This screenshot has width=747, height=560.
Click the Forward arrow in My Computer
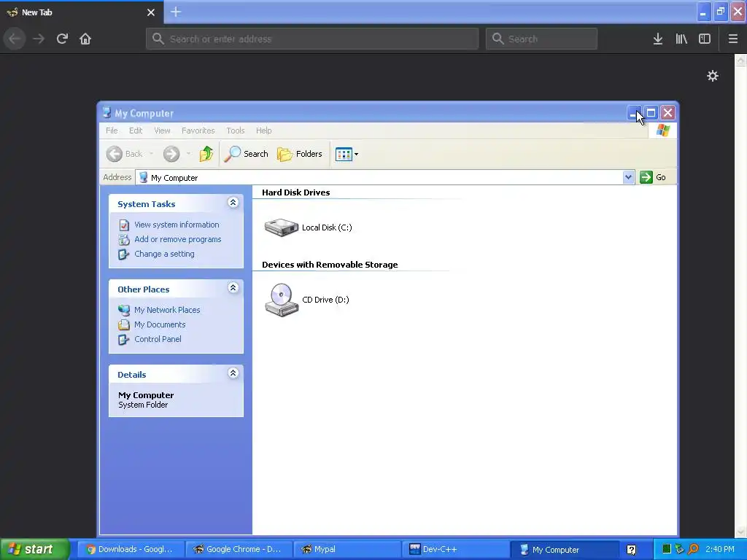[171, 154]
